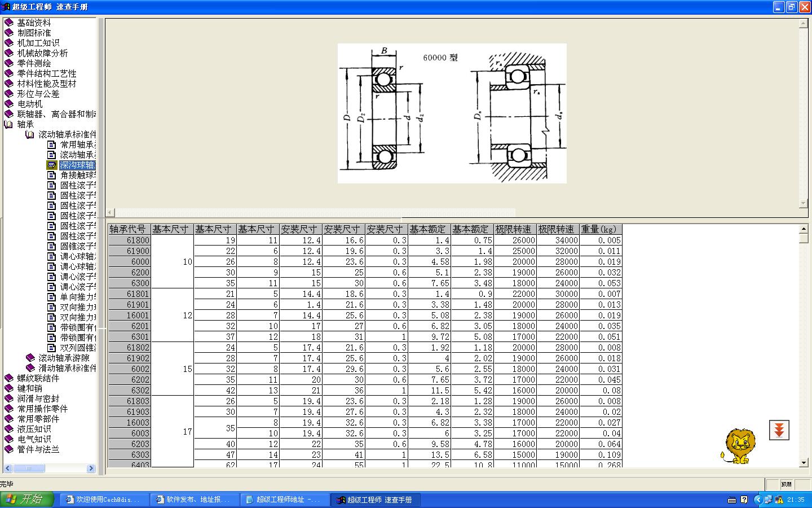Open the 形位与公差 section

38,94
